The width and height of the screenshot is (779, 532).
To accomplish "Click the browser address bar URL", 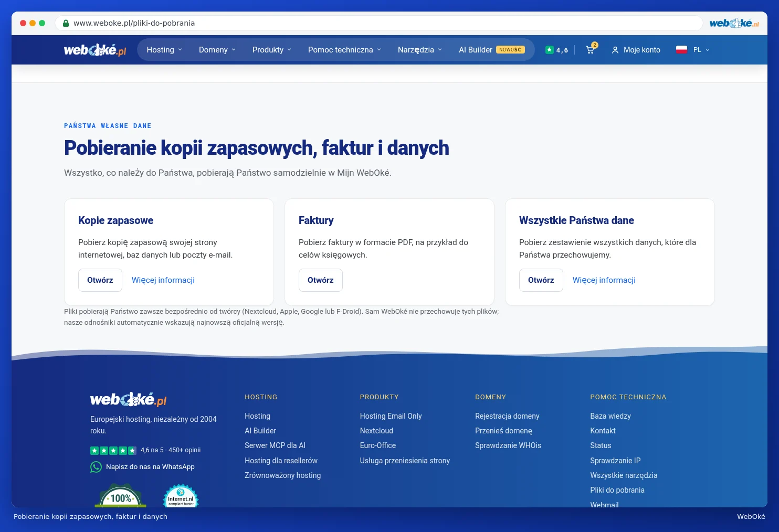I will point(134,23).
